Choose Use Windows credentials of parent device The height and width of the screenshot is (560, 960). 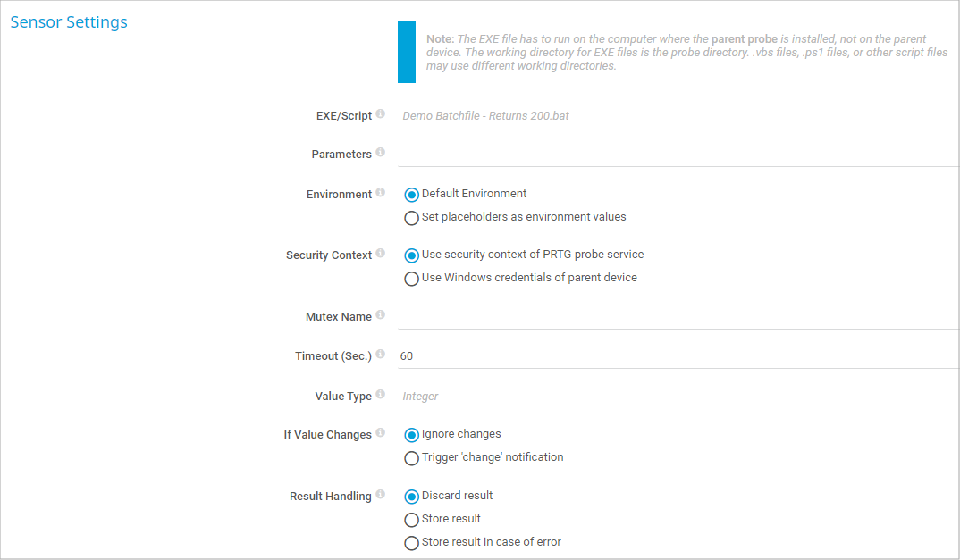coord(412,279)
